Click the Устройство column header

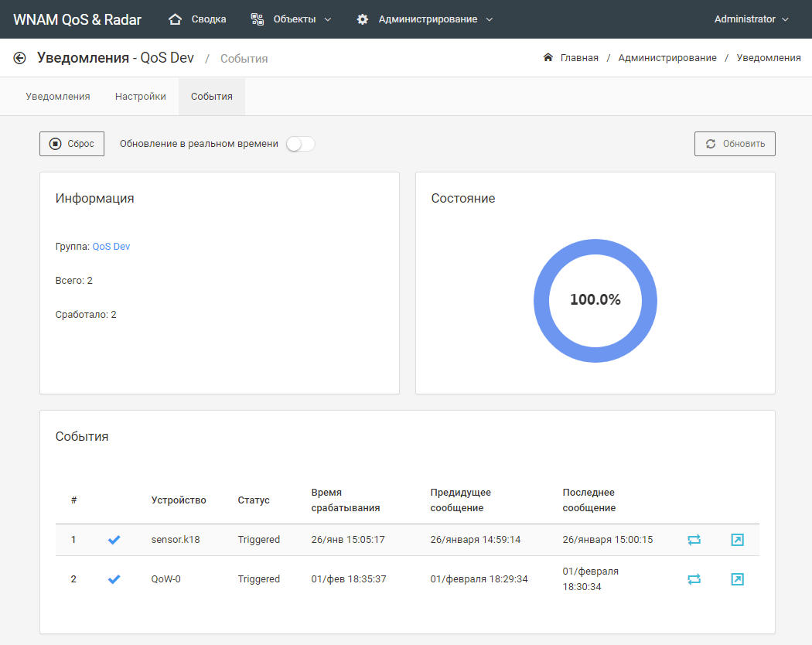(x=179, y=500)
